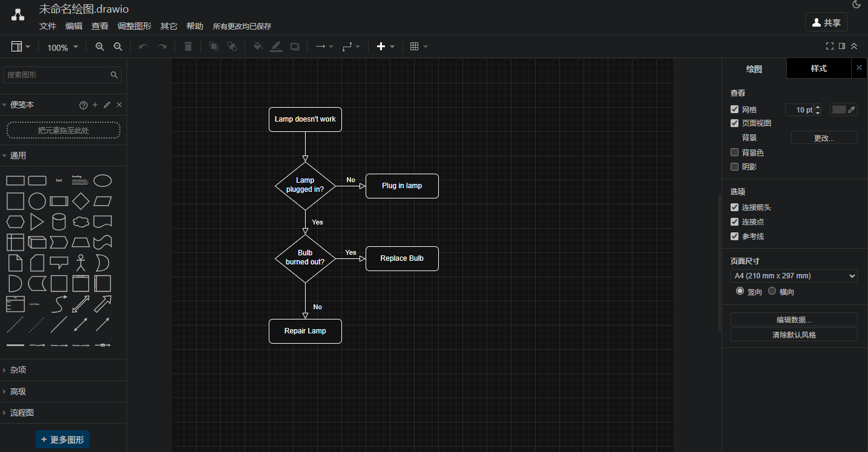The image size is (868, 452).
Task: Click the zoom out magnifier icon
Action: (118, 47)
